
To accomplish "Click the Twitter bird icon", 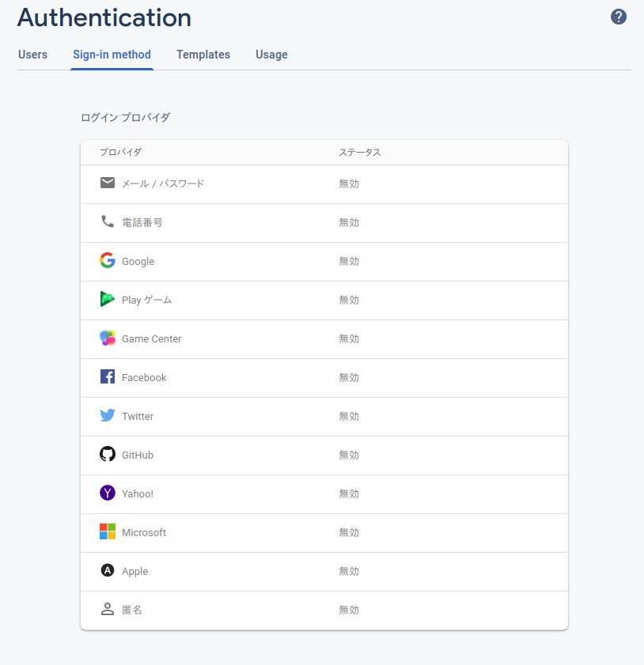I will 108,415.
